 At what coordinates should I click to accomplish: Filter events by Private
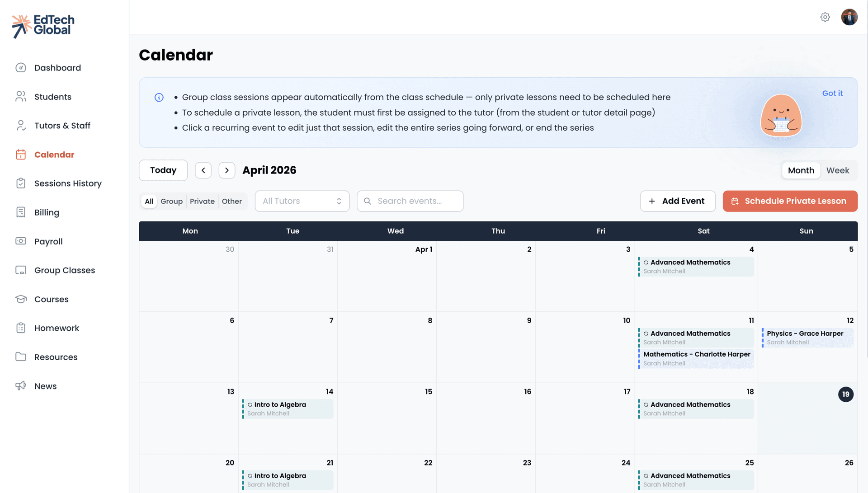pos(202,201)
